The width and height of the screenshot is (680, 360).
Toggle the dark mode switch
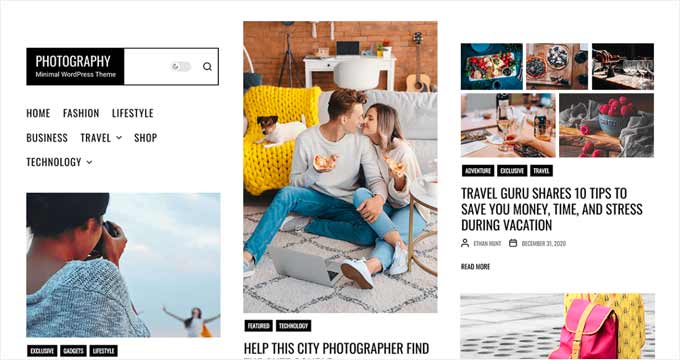[181, 66]
